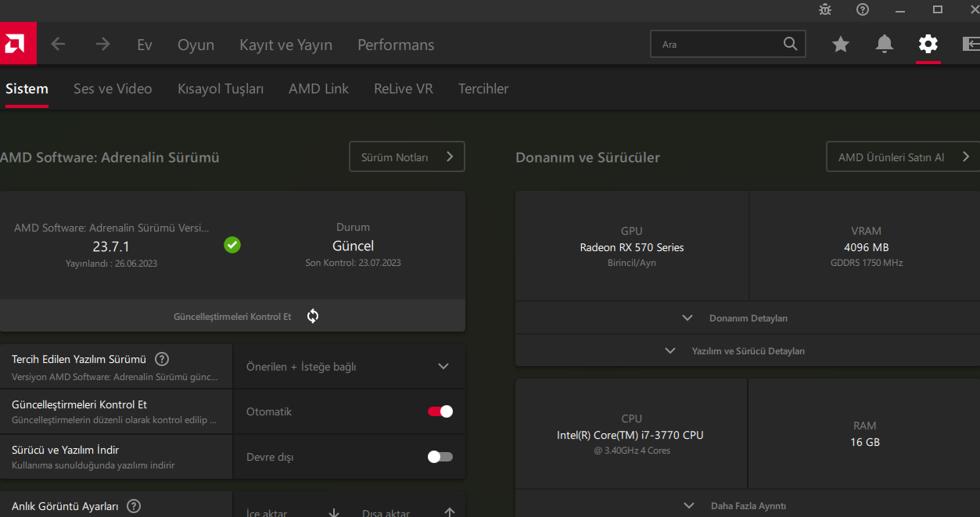The width and height of the screenshot is (980, 517).
Task: Click the Sürüm Notları button
Action: [x=407, y=157]
